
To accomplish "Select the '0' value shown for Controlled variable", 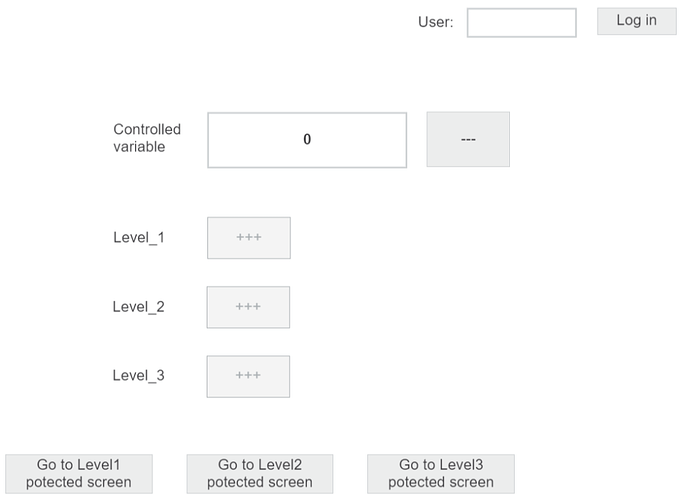I will pos(307,140).
